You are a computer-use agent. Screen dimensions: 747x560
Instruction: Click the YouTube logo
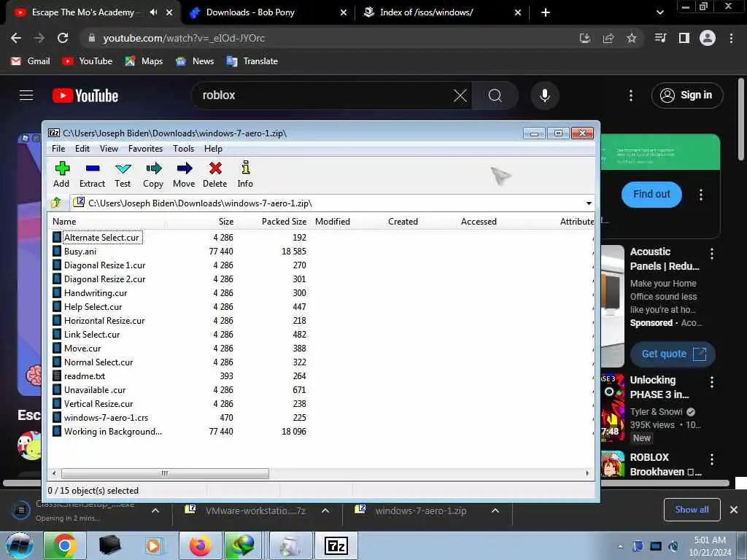pyautogui.click(x=85, y=96)
